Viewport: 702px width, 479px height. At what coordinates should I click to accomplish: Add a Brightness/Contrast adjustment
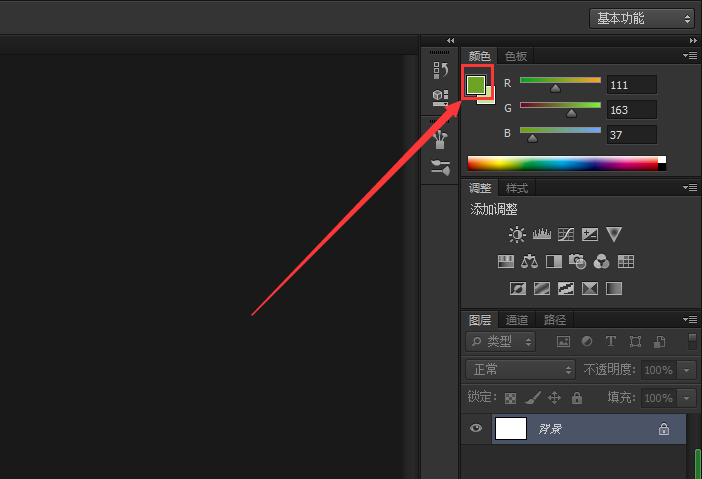(x=517, y=234)
